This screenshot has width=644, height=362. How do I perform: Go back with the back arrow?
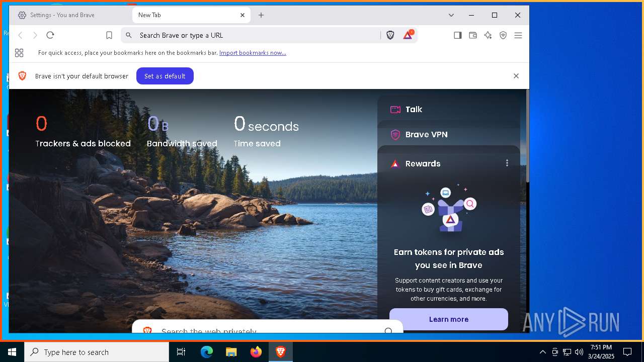click(20, 35)
